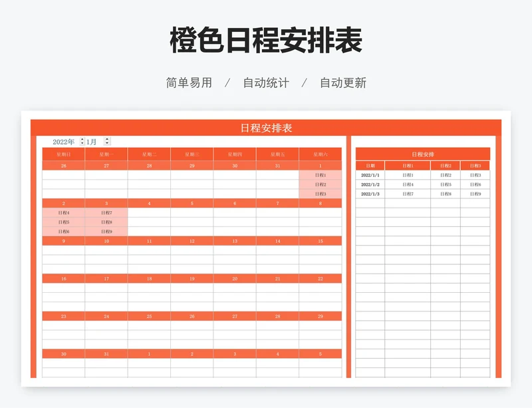Click calendar date 22
The height and width of the screenshot is (408, 532).
pyautogui.click(x=321, y=279)
